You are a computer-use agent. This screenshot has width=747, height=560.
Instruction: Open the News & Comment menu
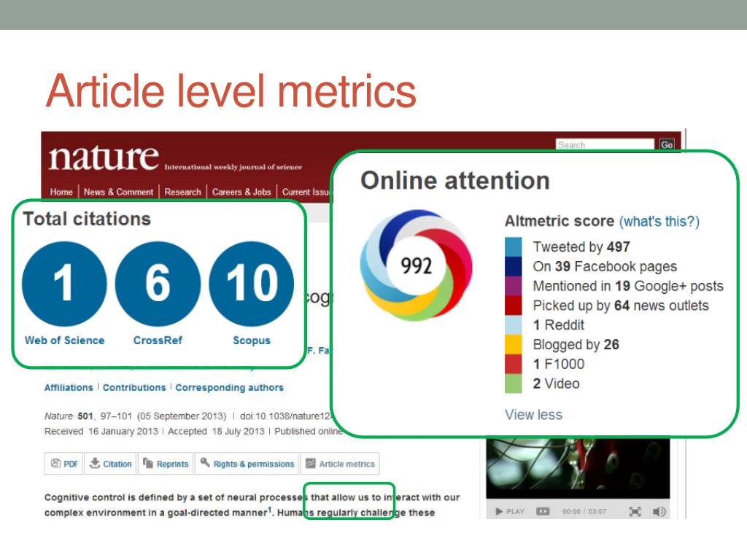pyautogui.click(x=119, y=192)
